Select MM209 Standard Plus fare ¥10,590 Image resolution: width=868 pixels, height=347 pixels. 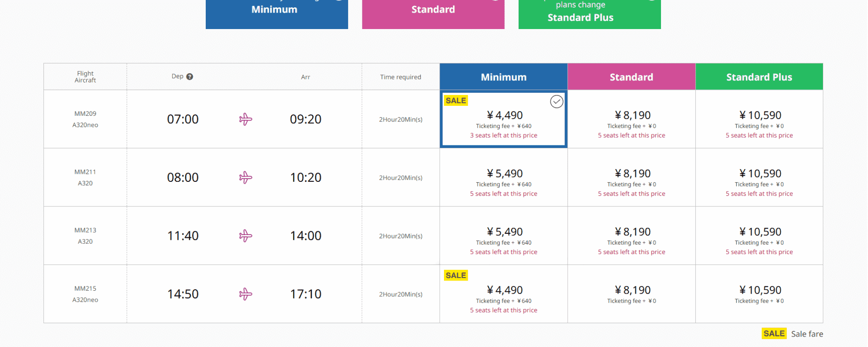click(759, 119)
